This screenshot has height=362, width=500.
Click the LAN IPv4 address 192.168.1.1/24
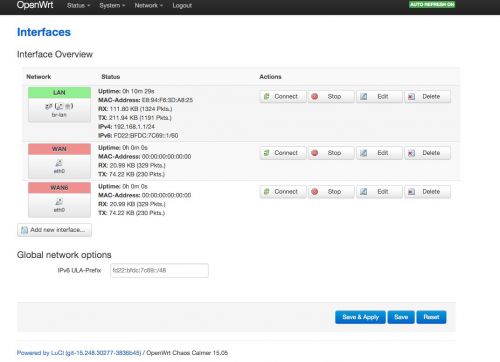tap(134, 127)
